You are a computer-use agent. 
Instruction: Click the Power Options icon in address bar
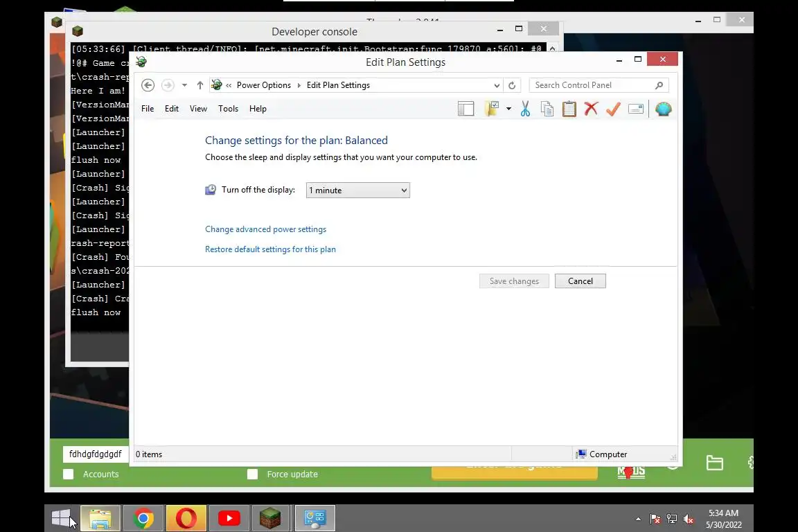[217, 85]
